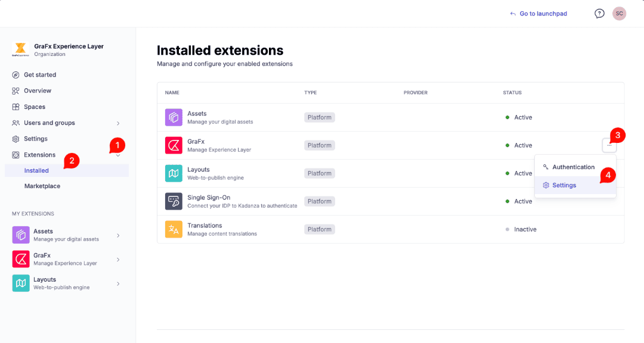Click the STATUS column header

512,93
